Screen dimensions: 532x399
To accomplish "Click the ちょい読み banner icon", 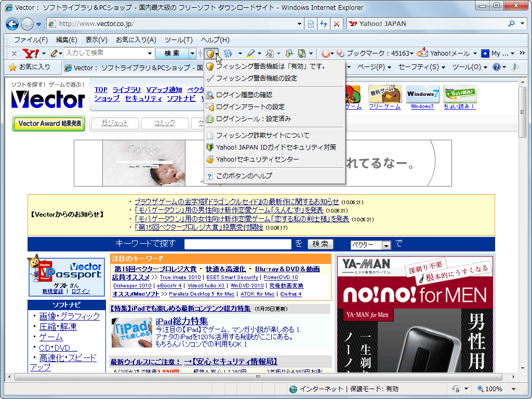I will [460, 94].
